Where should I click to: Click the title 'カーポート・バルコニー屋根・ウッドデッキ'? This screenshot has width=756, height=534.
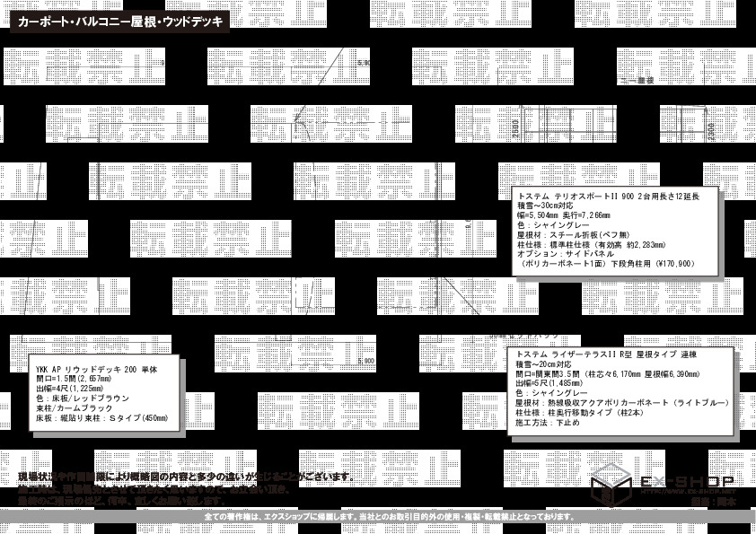tap(120, 22)
